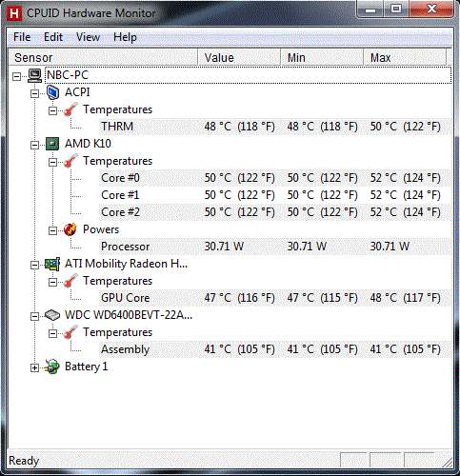Click the ATI Mobility Radeon graphics card icon
The image size is (460, 476).
point(52,264)
